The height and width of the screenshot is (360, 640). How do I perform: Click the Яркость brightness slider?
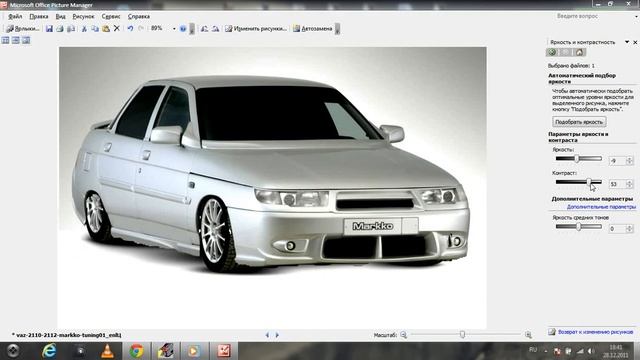tap(578, 158)
